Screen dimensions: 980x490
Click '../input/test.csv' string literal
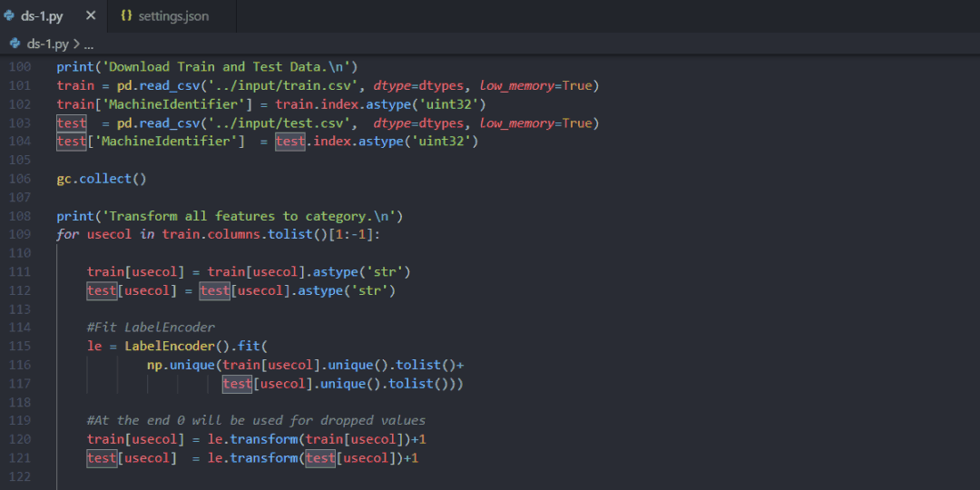(278, 123)
